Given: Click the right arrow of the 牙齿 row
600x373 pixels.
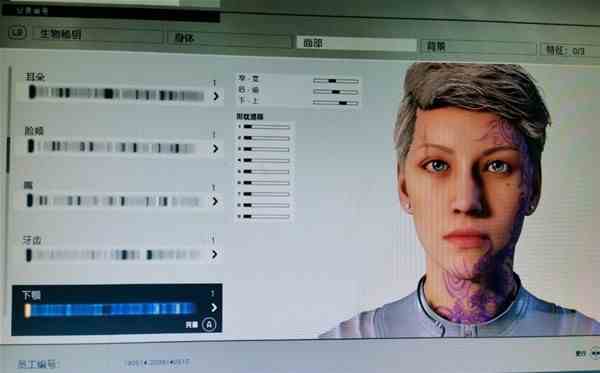Looking at the screenshot, I should [215, 254].
